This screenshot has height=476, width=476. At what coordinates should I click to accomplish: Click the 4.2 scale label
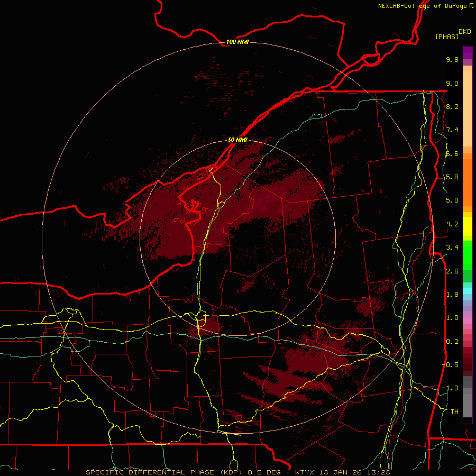coord(452,224)
